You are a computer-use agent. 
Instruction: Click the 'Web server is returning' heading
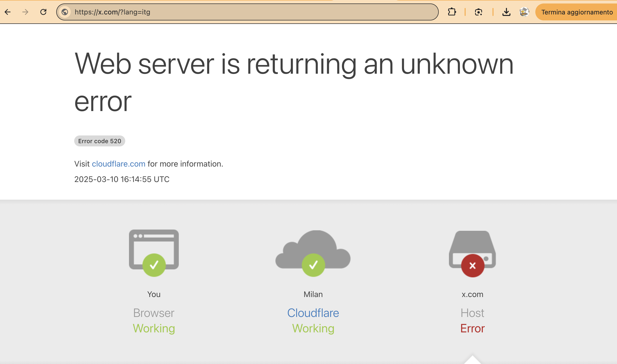(x=294, y=82)
